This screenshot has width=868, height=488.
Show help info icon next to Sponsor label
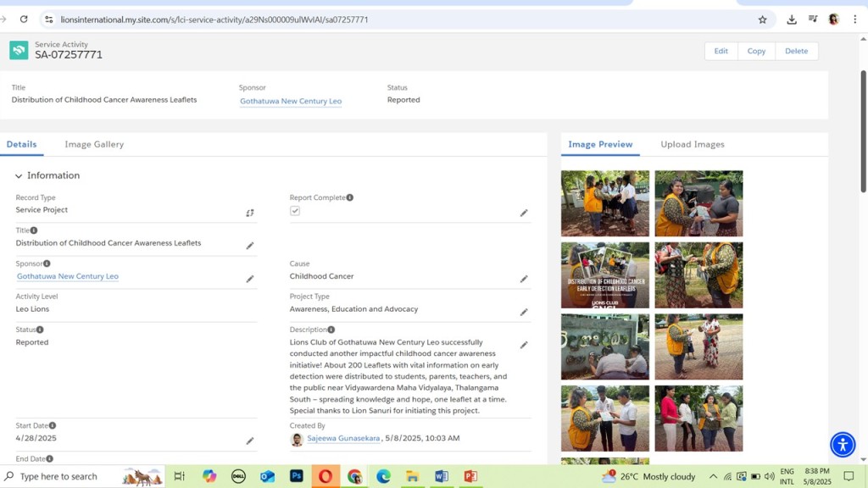(x=47, y=263)
